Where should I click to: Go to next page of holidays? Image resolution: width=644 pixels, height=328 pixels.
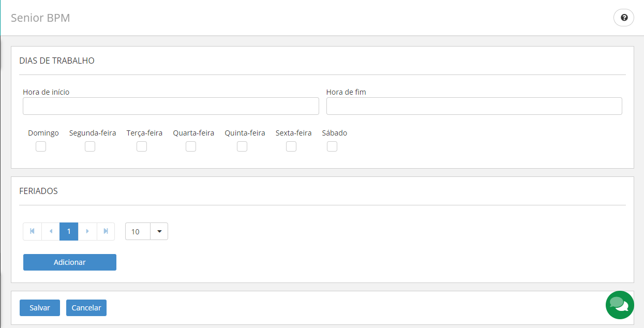click(87, 231)
